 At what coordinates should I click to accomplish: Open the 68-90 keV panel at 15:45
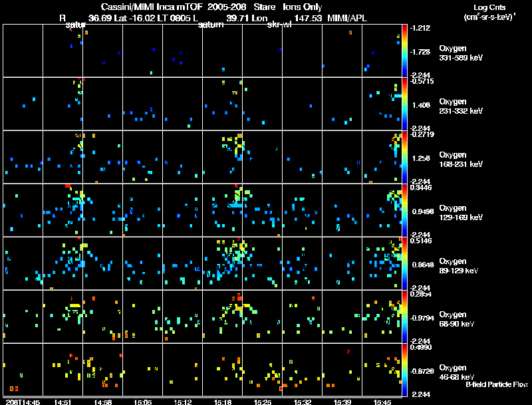click(x=382, y=317)
